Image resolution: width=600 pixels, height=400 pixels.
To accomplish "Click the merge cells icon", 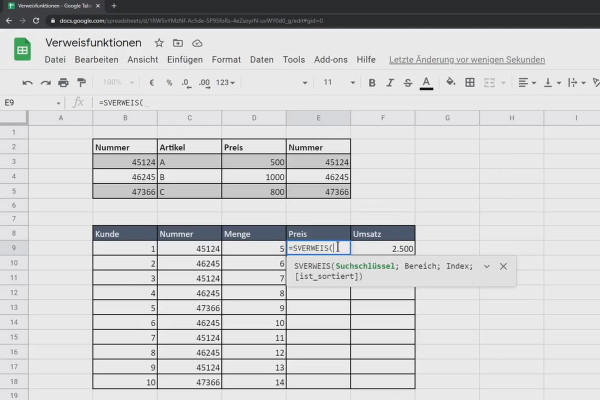I will [x=489, y=83].
